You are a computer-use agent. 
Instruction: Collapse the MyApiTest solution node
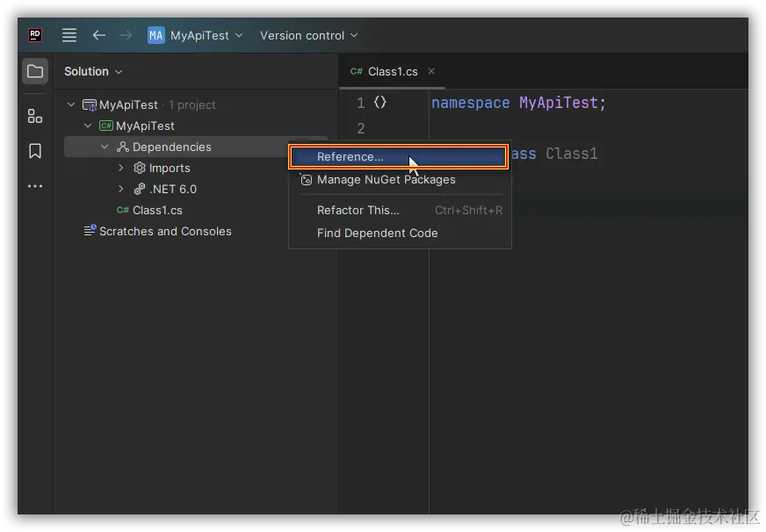click(71, 104)
